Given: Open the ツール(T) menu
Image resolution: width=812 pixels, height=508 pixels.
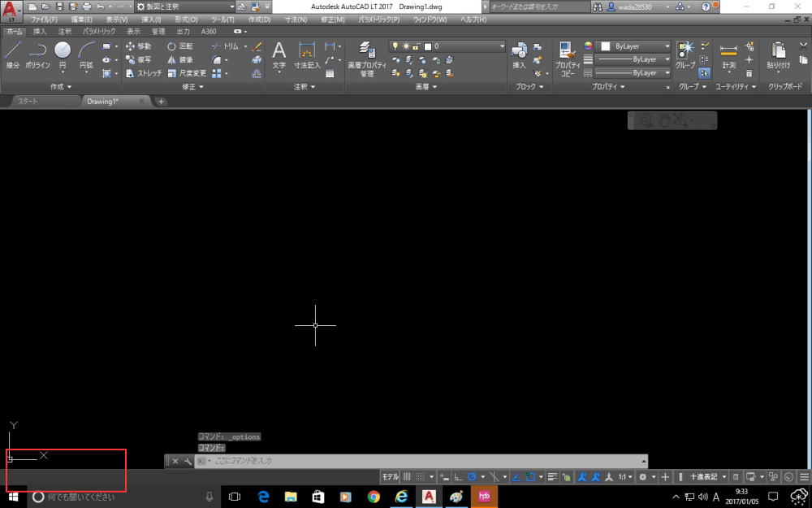Looking at the screenshot, I should (x=222, y=20).
